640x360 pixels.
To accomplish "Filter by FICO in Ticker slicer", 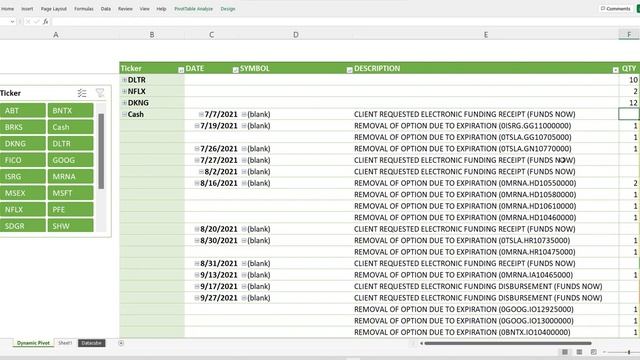I will [22, 160].
